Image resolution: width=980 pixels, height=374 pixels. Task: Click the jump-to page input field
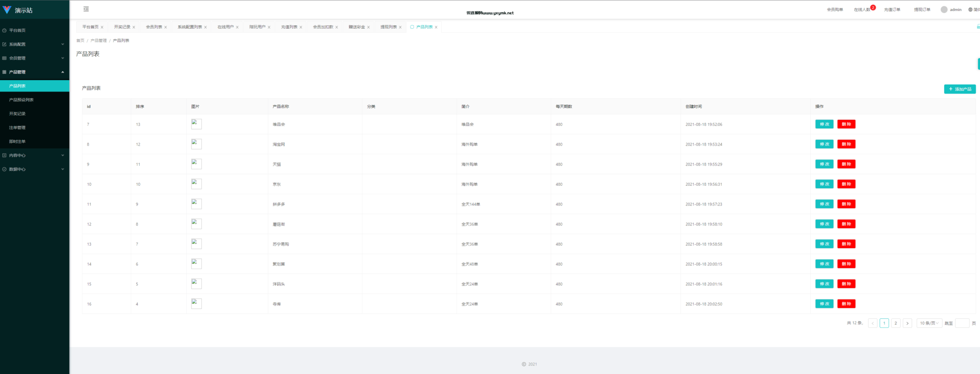coord(962,323)
